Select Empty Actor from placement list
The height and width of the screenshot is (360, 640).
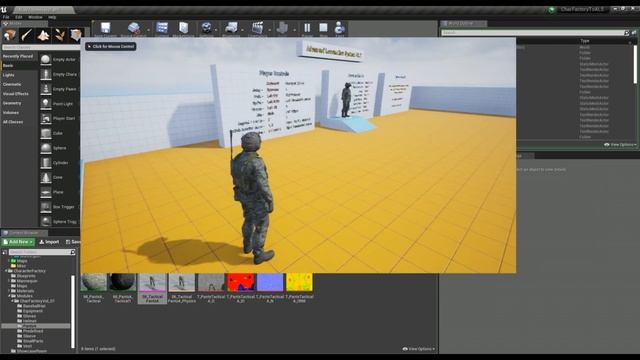click(60, 60)
